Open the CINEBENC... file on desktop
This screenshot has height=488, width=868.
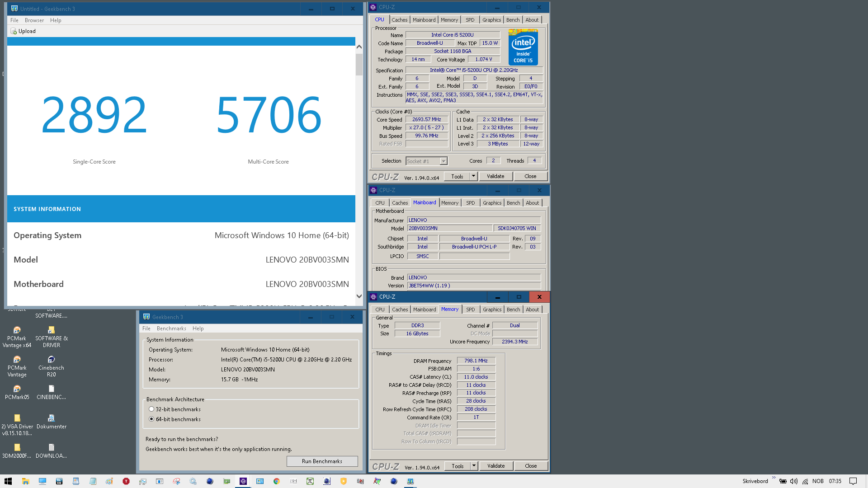[51, 392]
